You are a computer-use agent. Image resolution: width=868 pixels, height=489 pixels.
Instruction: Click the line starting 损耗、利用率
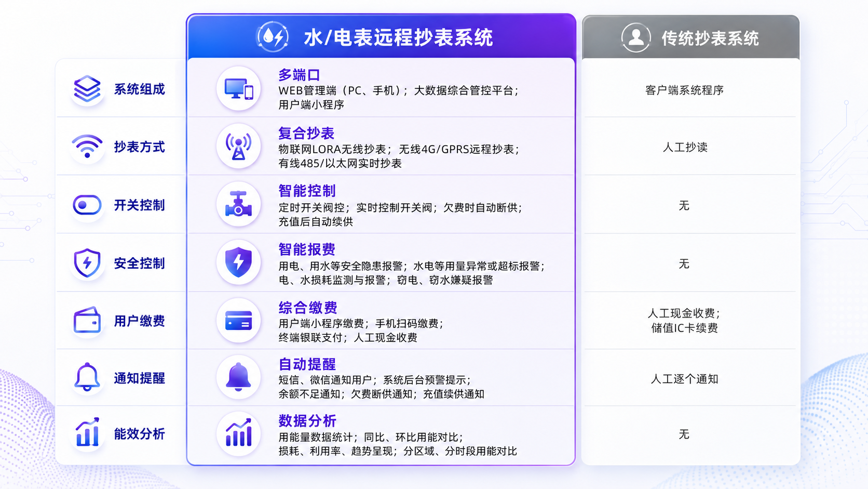point(398,452)
